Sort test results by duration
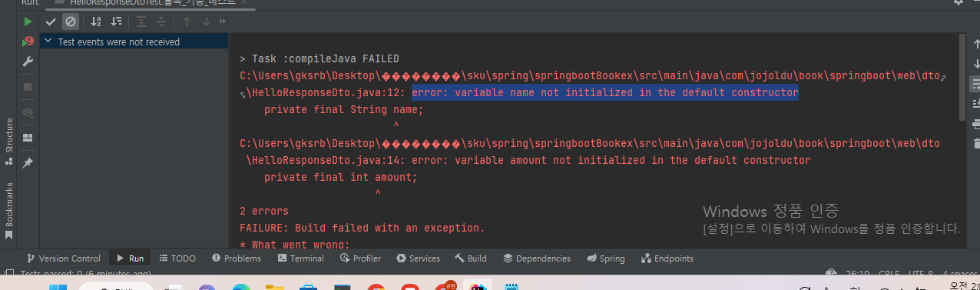The width and height of the screenshot is (980, 290). (116, 22)
